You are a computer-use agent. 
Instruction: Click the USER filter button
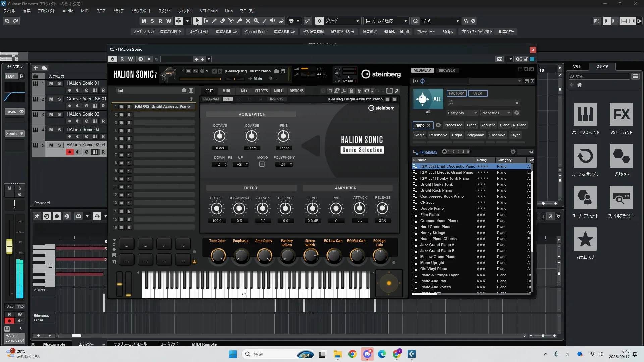pyautogui.click(x=477, y=93)
